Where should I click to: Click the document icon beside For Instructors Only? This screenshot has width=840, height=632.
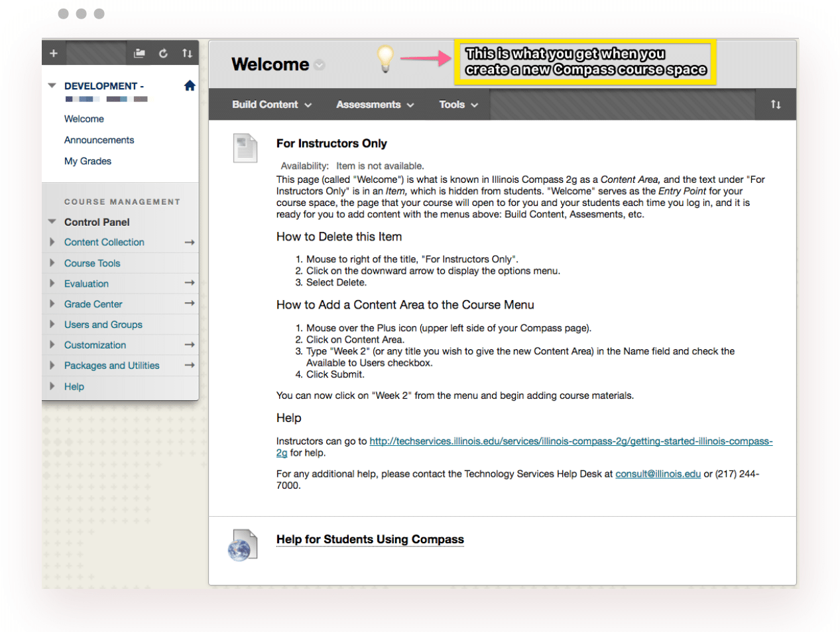coord(245,148)
